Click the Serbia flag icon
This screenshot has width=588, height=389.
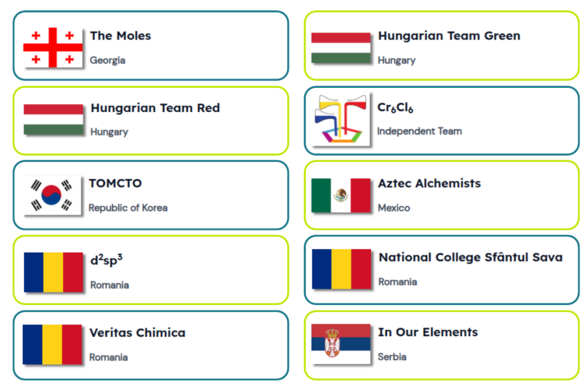pos(341,344)
